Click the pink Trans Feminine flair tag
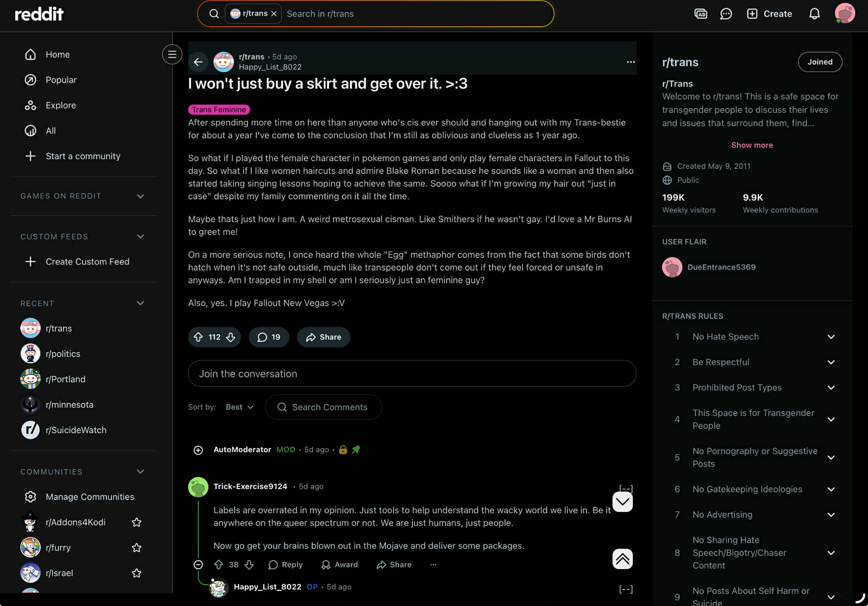 pyautogui.click(x=219, y=109)
